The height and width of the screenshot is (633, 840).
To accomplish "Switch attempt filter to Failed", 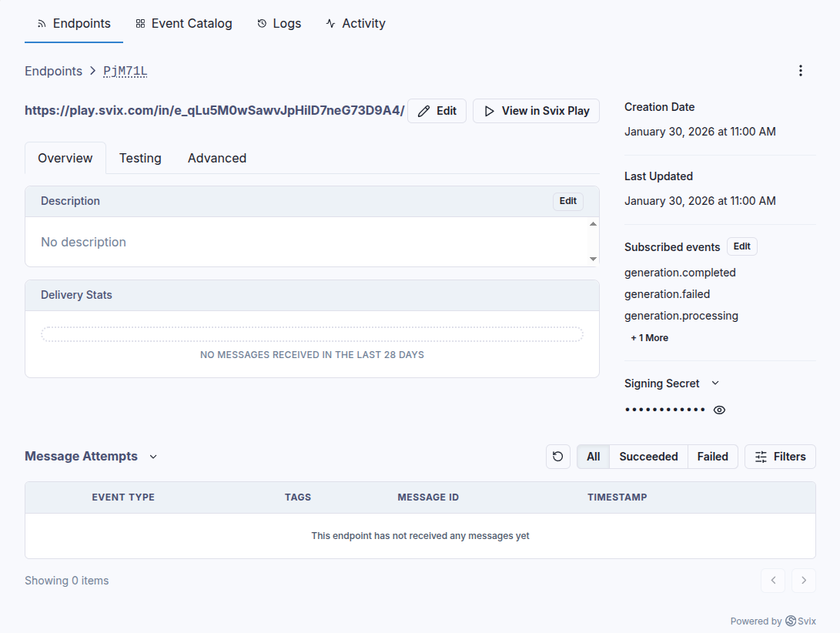I will (712, 456).
